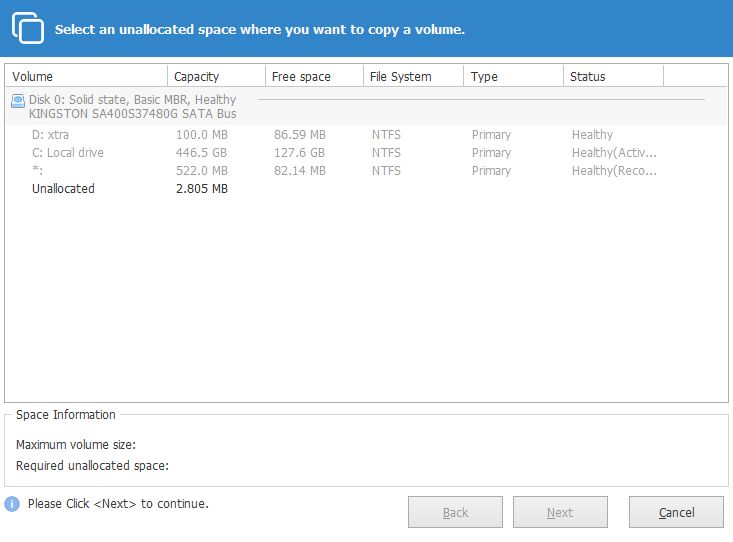Click the 2.805 MB capacity value
This screenshot has height=542, width=733.
201,188
